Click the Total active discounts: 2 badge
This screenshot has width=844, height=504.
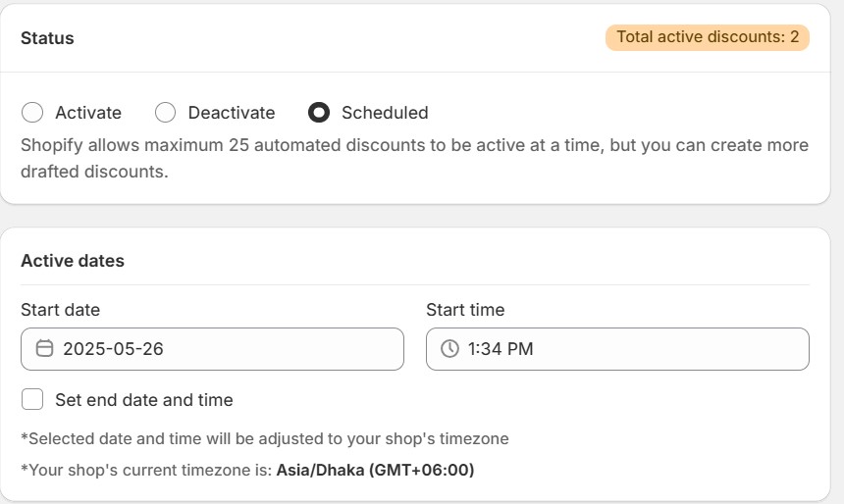(x=707, y=38)
